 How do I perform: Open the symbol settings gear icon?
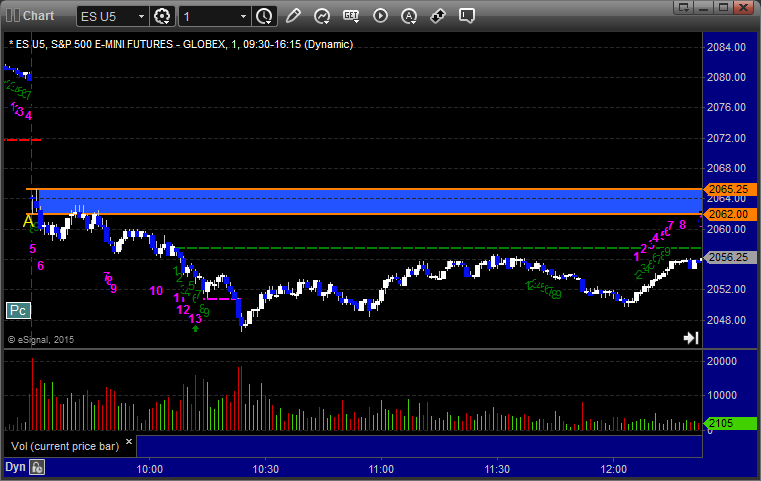click(163, 17)
